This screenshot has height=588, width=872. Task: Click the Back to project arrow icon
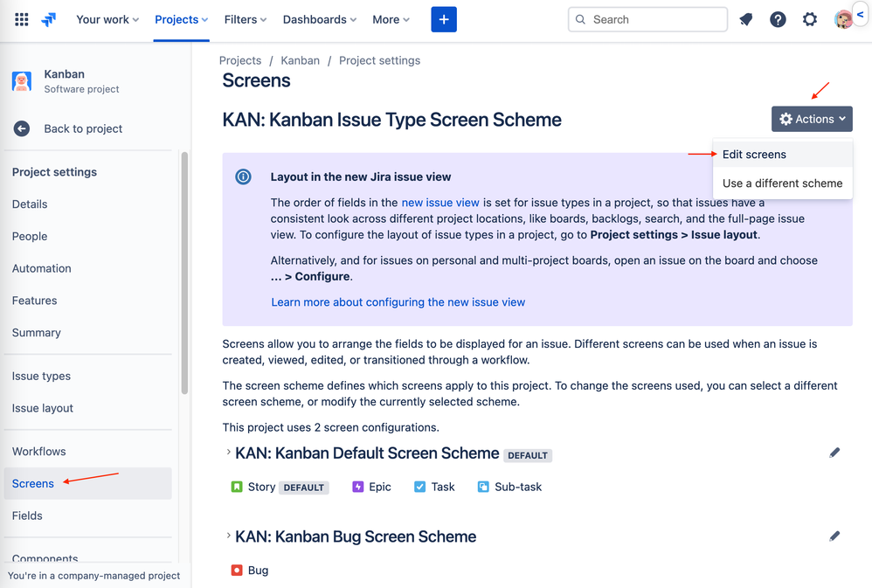[22, 128]
